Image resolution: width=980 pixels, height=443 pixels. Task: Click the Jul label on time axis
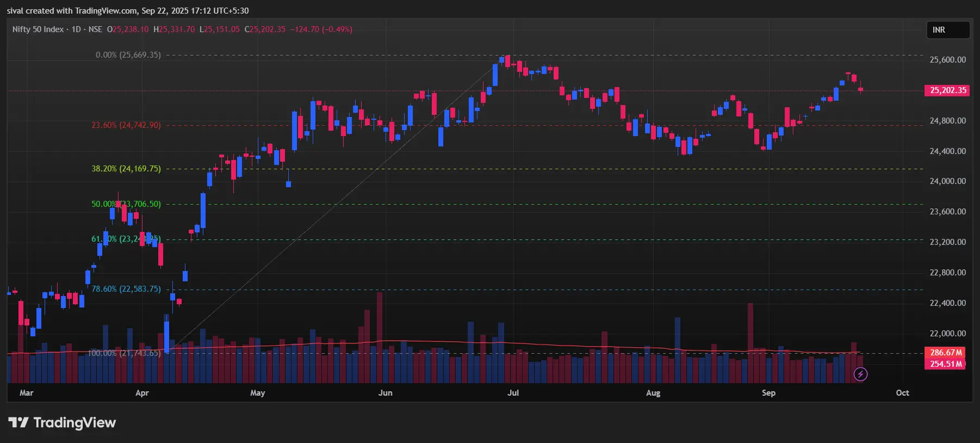(x=513, y=393)
